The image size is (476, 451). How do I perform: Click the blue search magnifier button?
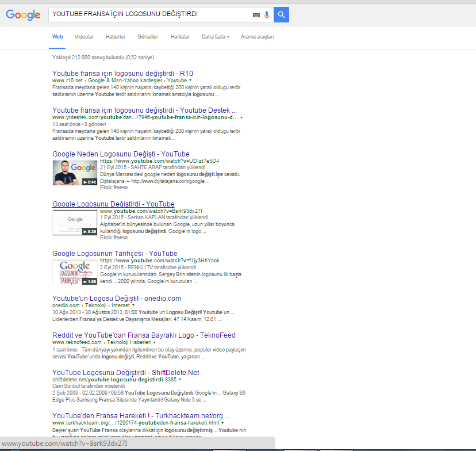coord(282,14)
